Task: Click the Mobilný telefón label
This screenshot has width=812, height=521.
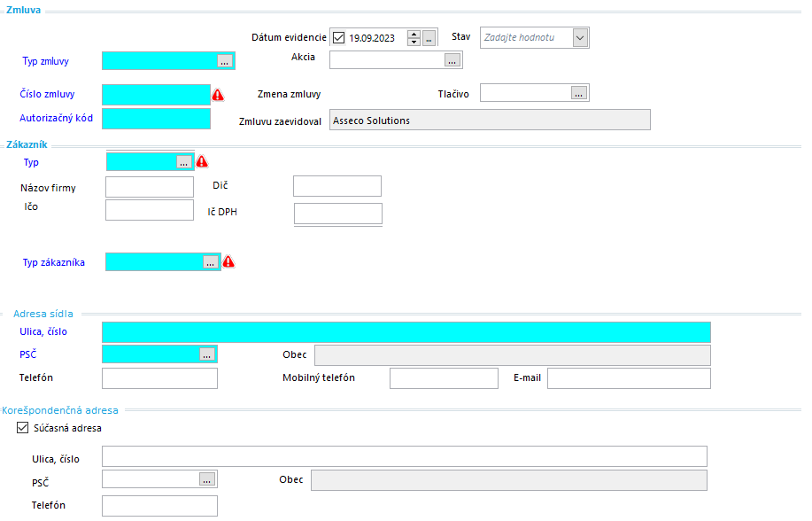Action: click(x=319, y=378)
